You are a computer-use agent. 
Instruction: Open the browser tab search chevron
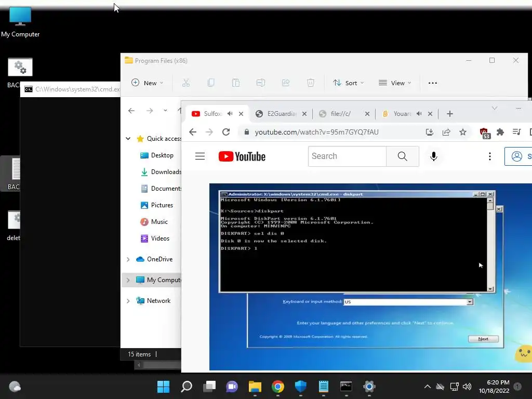495,108
